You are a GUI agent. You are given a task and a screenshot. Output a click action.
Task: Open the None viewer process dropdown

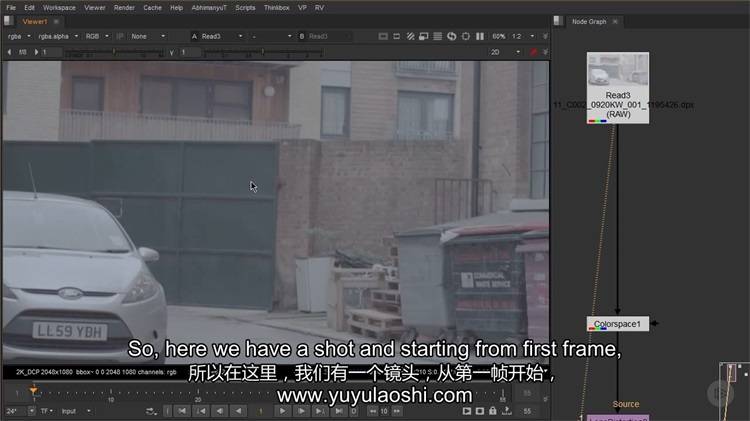(x=148, y=36)
